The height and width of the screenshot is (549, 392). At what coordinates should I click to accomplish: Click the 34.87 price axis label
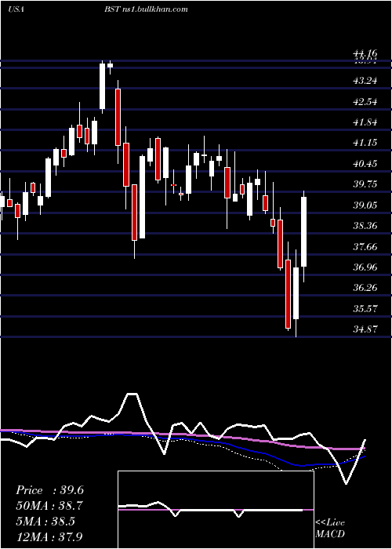(x=365, y=329)
